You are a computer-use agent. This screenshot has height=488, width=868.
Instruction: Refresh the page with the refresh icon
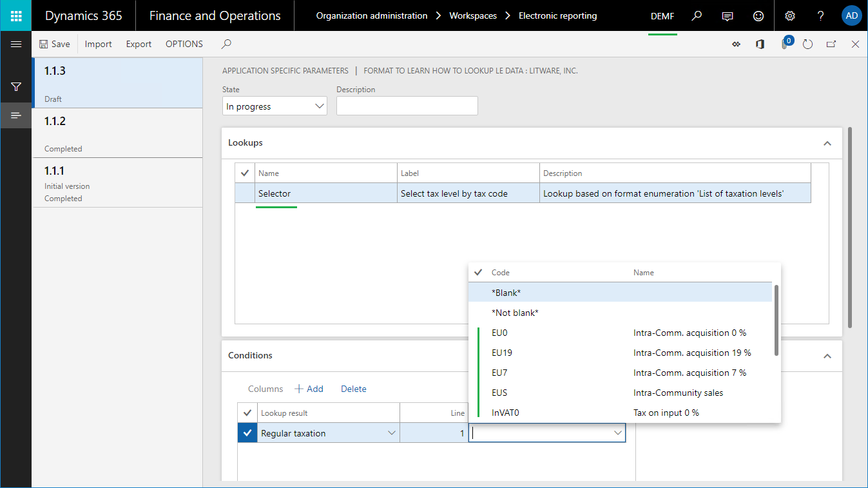pos(807,44)
